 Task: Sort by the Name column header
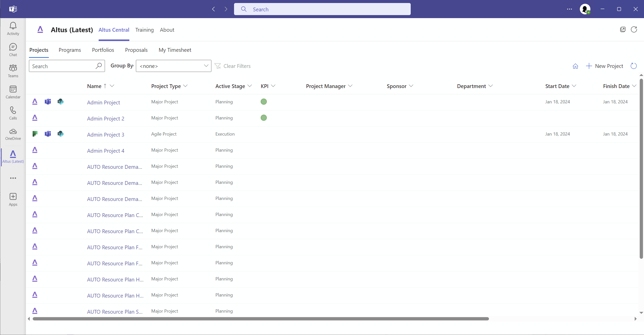[x=94, y=86]
